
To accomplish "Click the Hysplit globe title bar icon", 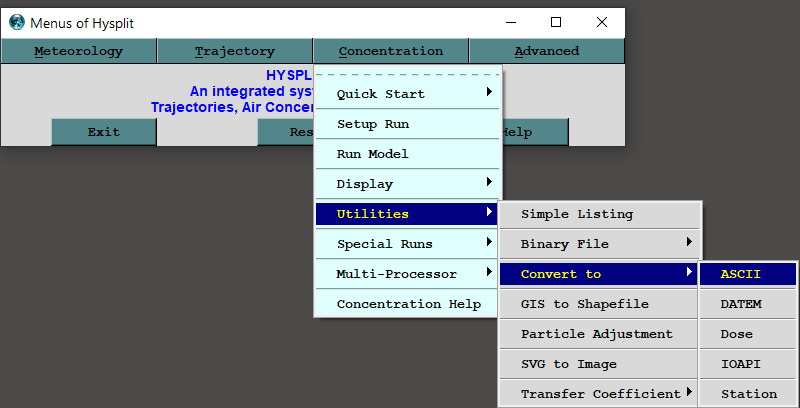I will click(17, 22).
